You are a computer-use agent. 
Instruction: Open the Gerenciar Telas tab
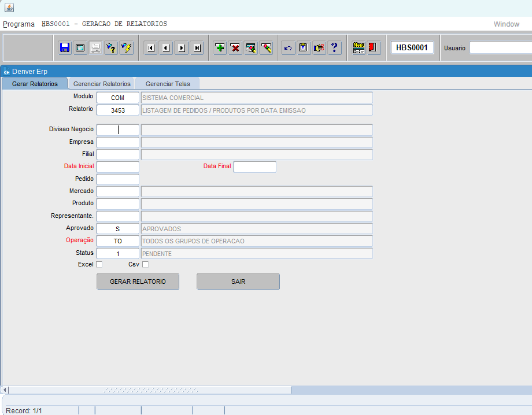pyautogui.click(x=168, y=84)
